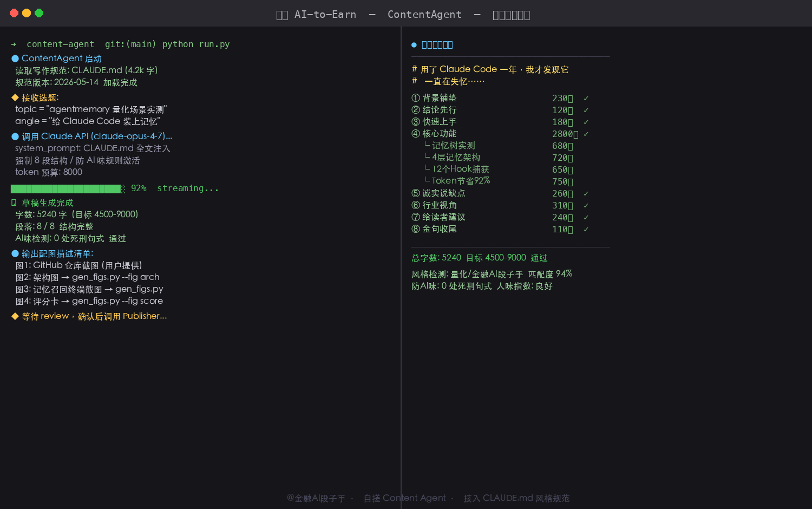Click '图4: 评分卡 → gen_figs.py --fig score' line

[89, 301]
